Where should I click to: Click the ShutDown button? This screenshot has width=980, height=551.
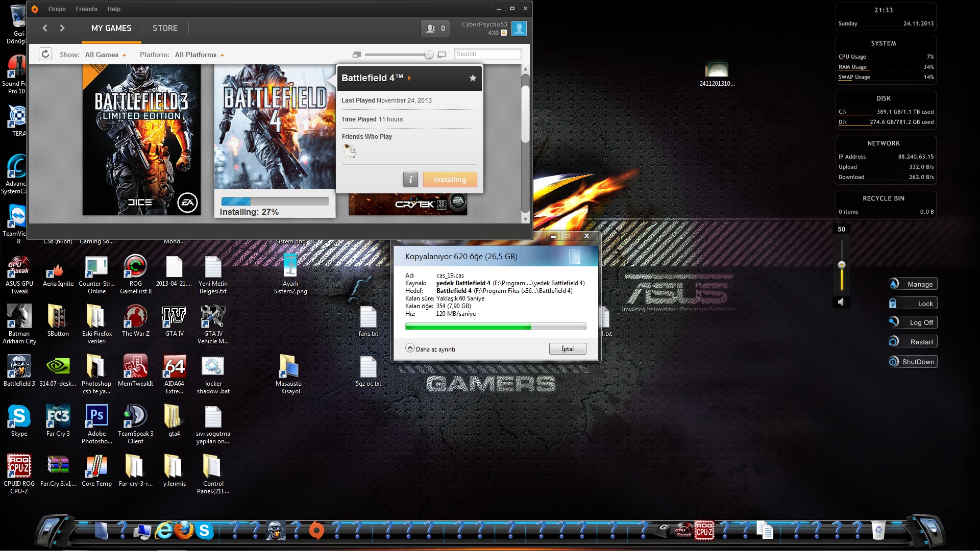(x=913, y=362)
